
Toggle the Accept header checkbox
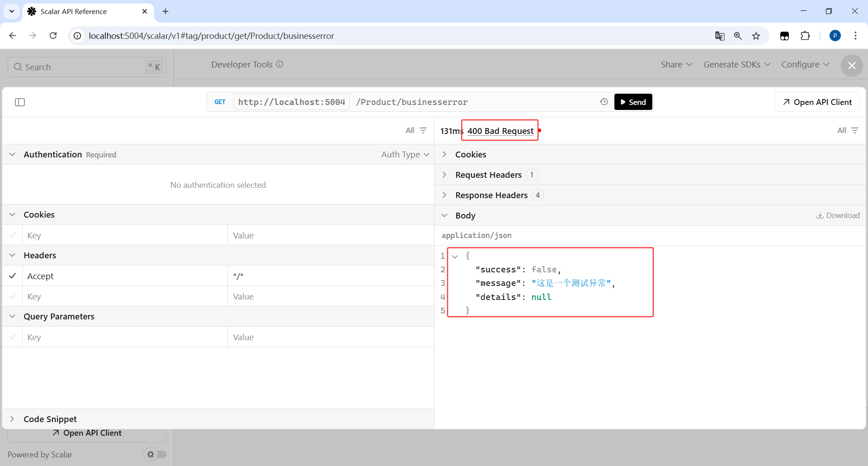[13, 276]
